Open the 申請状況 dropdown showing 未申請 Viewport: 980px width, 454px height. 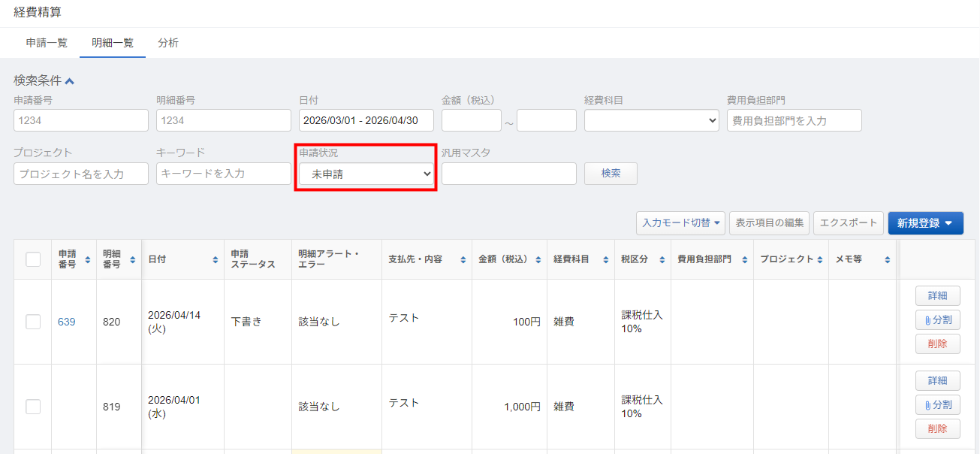pos(366,174)
